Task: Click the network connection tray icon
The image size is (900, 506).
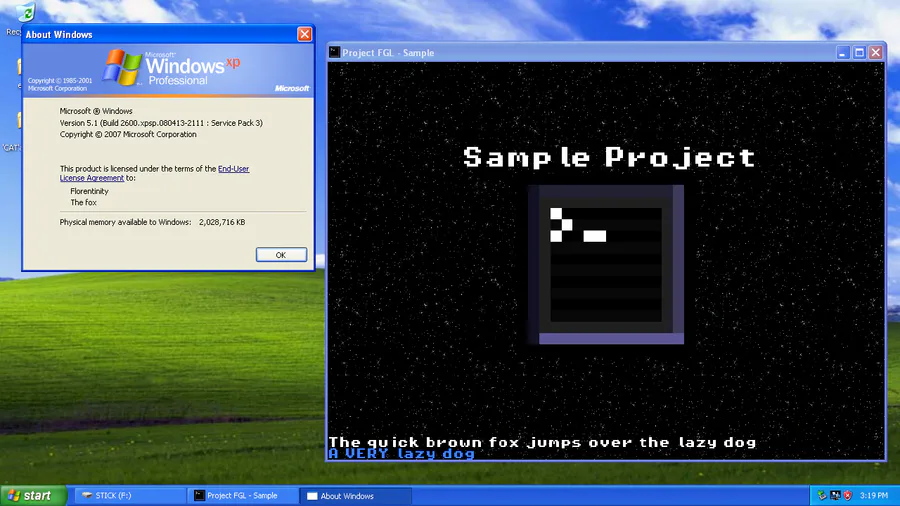Action: [835, 496]
